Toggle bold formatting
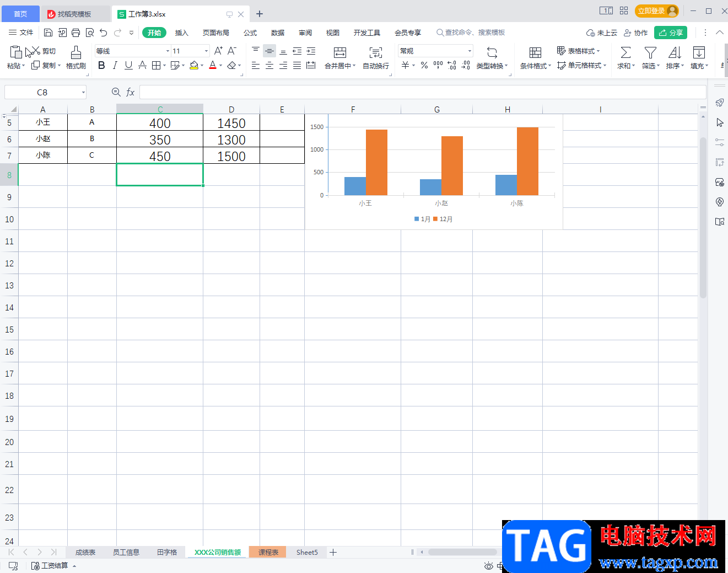Image resolution: width=728 pixels, height=573 pixels. pos(101,65)
